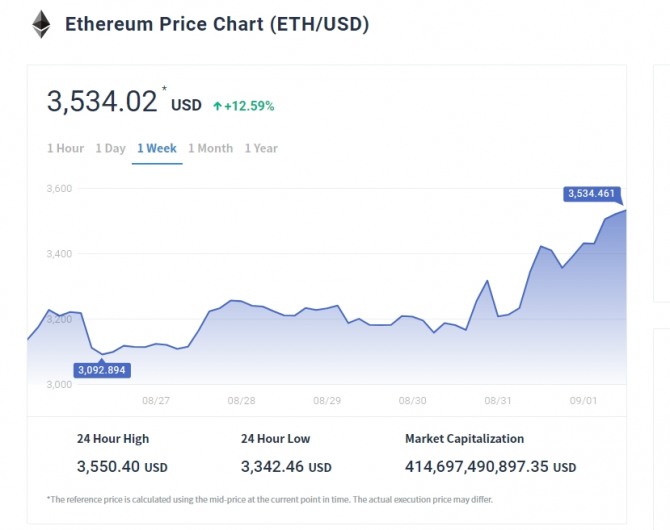Show the 1 Year price range

(261, 148)
